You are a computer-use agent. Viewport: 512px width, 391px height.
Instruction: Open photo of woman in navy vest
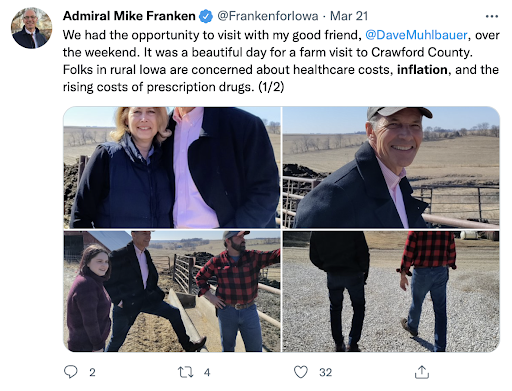pos(172,167)
